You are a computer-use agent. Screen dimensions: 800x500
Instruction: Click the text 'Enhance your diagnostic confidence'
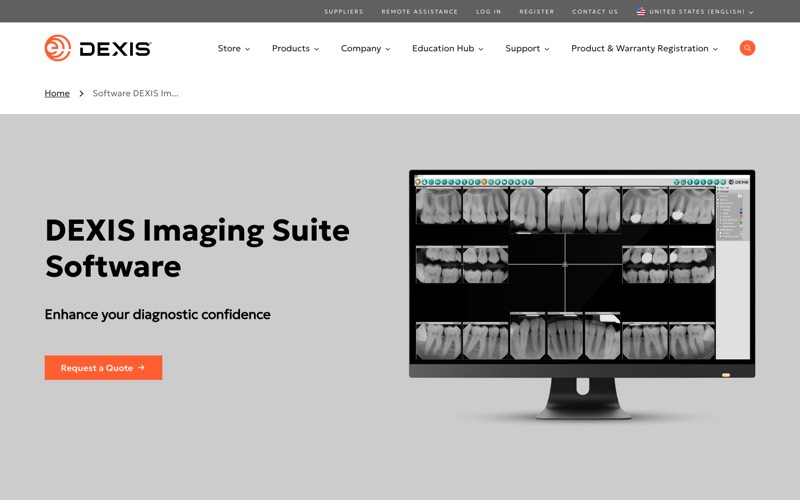pyautogui.click(x=158, y=314)
